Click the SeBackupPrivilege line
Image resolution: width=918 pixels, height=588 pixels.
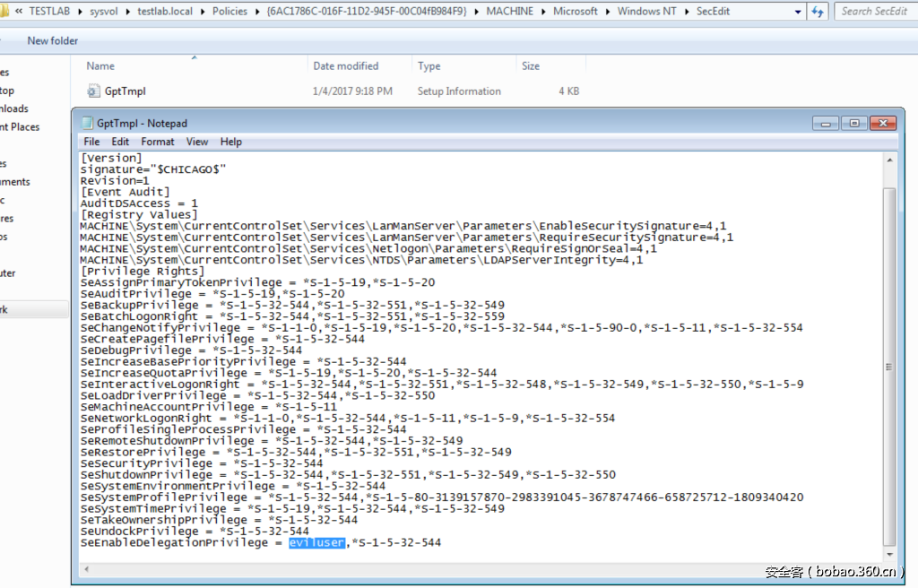click(292, 305)
